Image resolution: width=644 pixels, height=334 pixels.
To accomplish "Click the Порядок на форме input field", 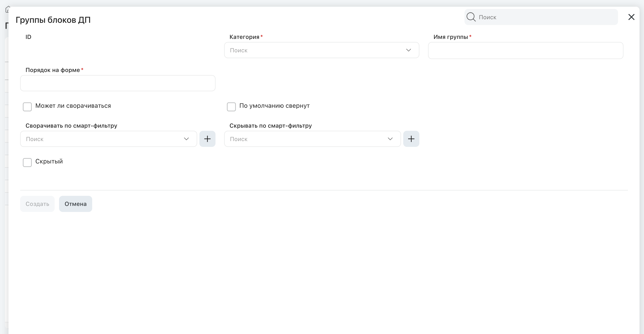I will pos(118,83).
